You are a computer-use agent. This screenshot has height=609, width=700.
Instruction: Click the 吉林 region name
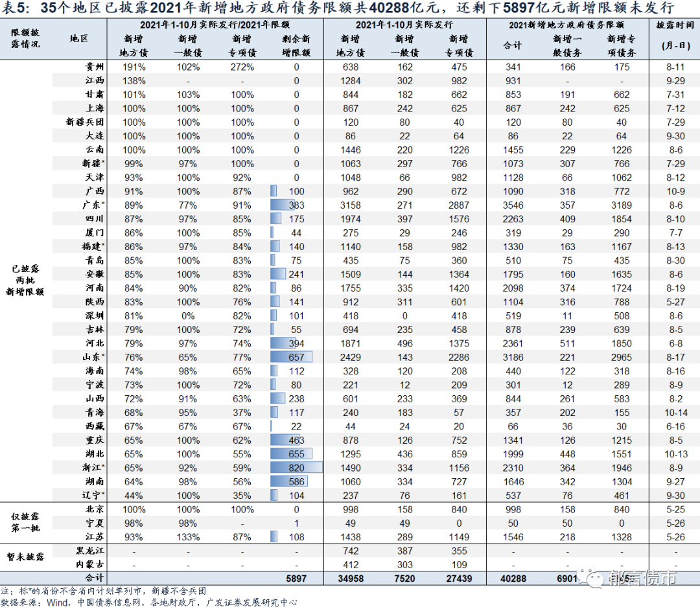pyautogui.click(x=95, y=330)
